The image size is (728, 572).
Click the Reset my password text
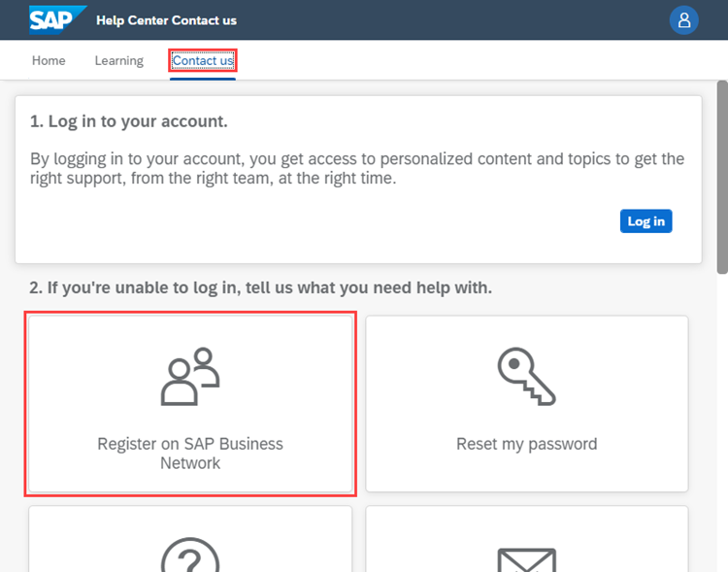(x=526, y=444)
